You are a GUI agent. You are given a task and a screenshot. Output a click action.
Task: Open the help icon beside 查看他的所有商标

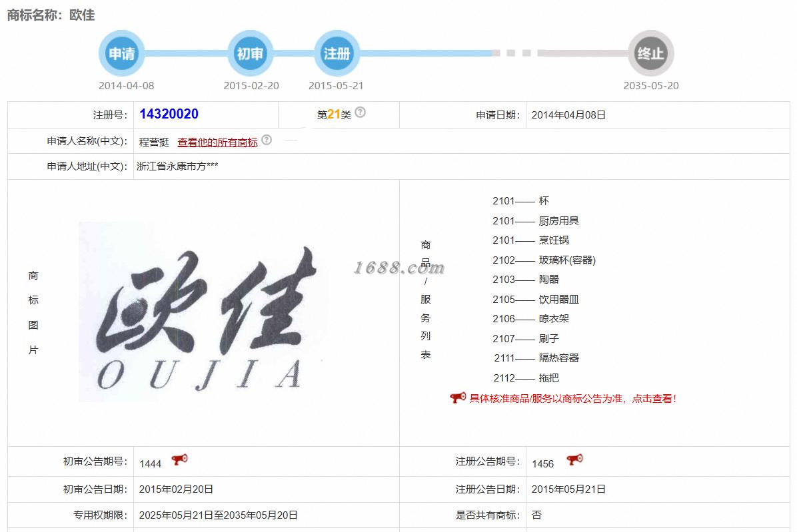tap(267, 140)
